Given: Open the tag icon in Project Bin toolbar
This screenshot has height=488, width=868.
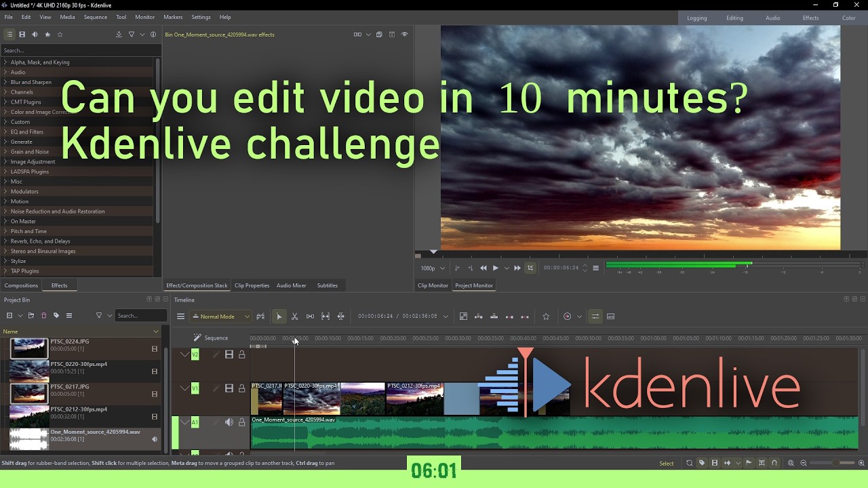Looking at the screenshot, I should (x=56, y=316).
